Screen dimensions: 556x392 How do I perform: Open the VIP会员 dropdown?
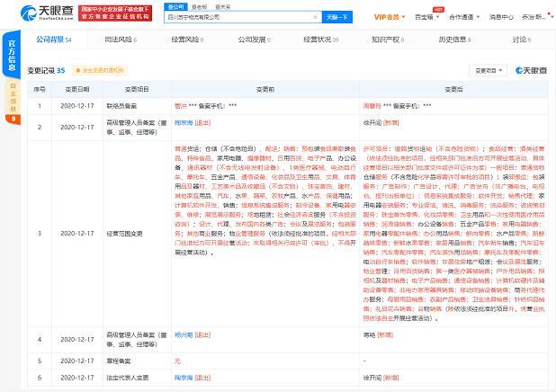coord(390,17)
